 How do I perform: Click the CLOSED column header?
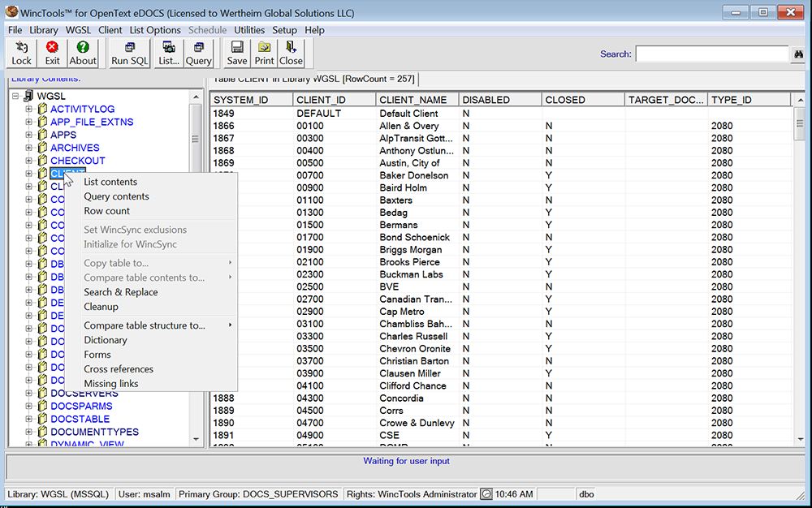pyautogui.click(x=582, y=100)
